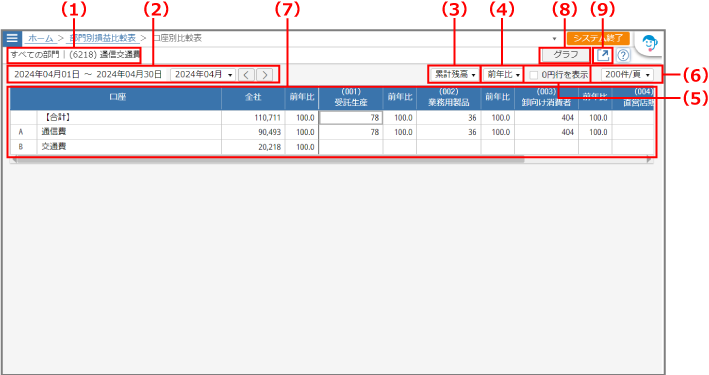Viewport: 709px width, 375px height.
Task: Open the hamburger menu icon
Action: point(12,38)
